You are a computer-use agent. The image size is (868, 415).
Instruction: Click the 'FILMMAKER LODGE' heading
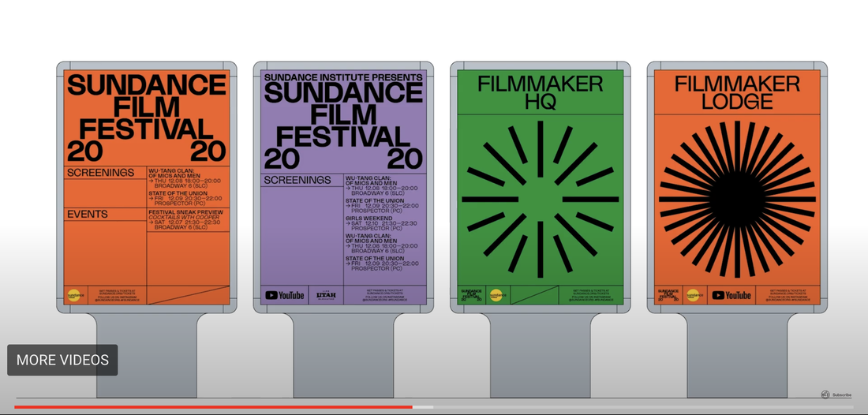[x=737, y=92]
